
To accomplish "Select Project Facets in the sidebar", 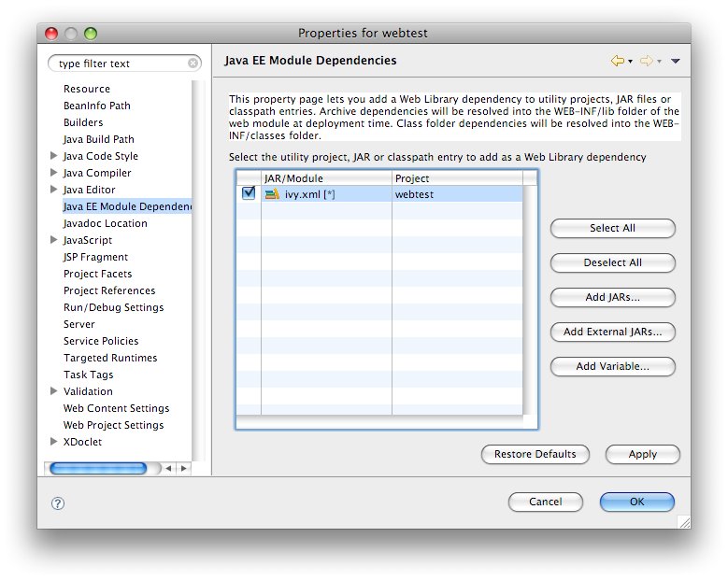I will (x=97, y=274).
